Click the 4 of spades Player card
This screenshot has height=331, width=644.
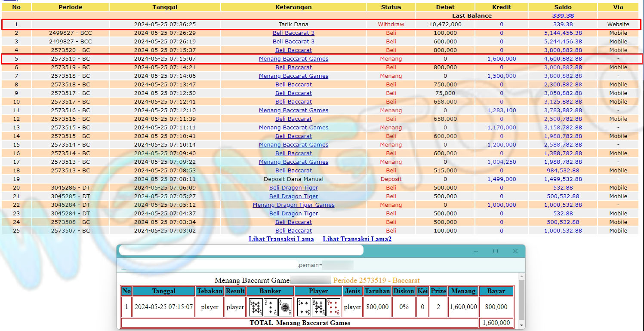pos(304,307)
